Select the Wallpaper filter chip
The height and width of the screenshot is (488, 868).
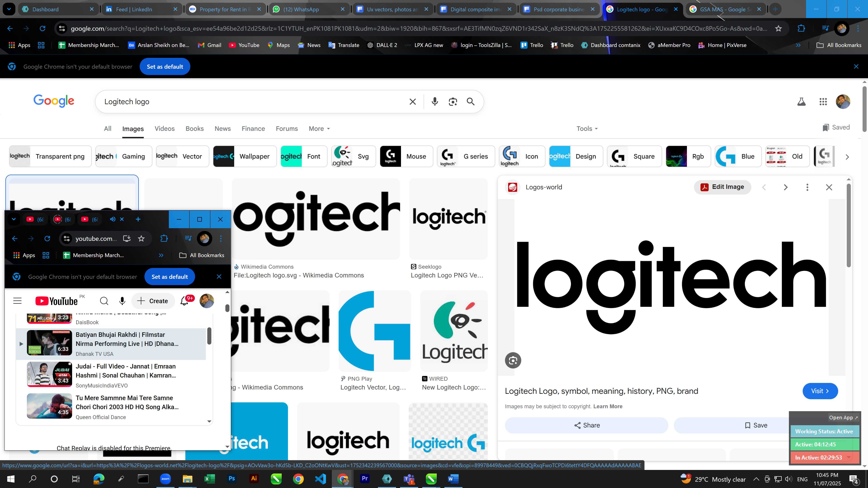tap(245, 156)
